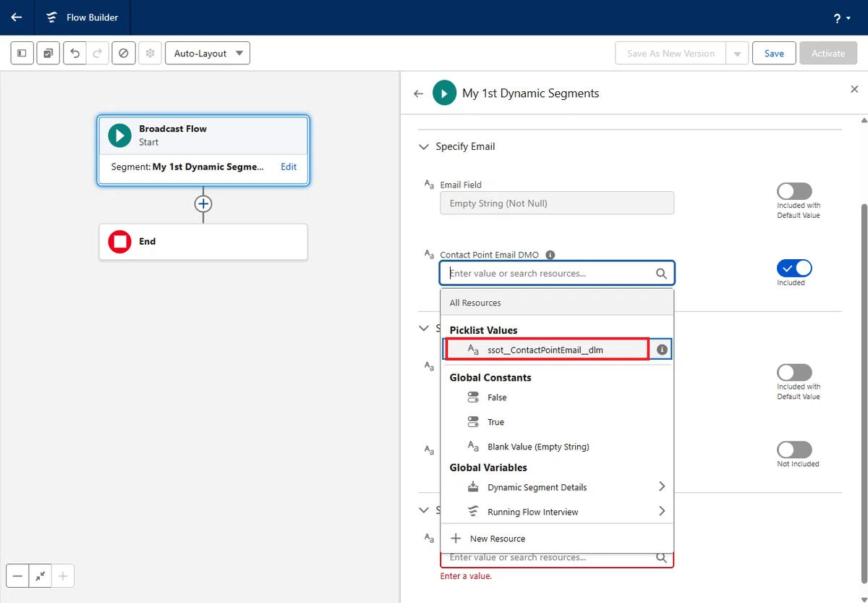Toggle Email Field included switch
The height and width of the screenshot is (603, 868).
(794, 191)
